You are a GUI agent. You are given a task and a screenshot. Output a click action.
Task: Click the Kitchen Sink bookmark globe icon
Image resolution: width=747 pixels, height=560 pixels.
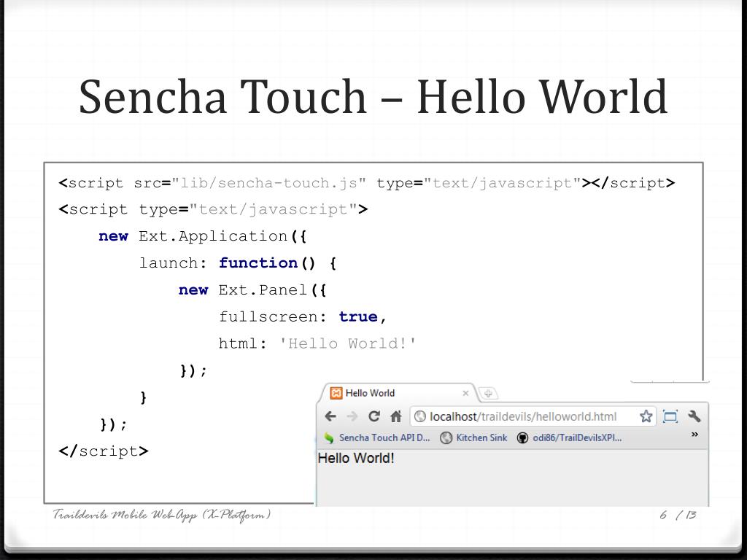[446, 437]
